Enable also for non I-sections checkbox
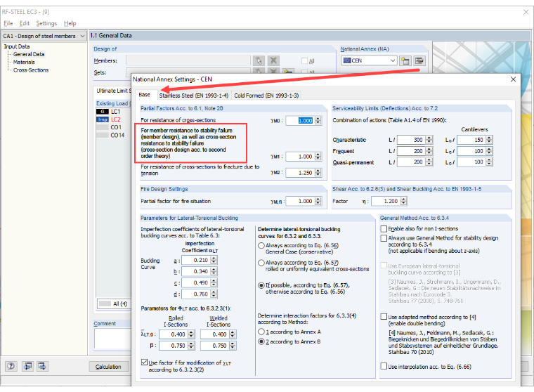 point(384,229)
